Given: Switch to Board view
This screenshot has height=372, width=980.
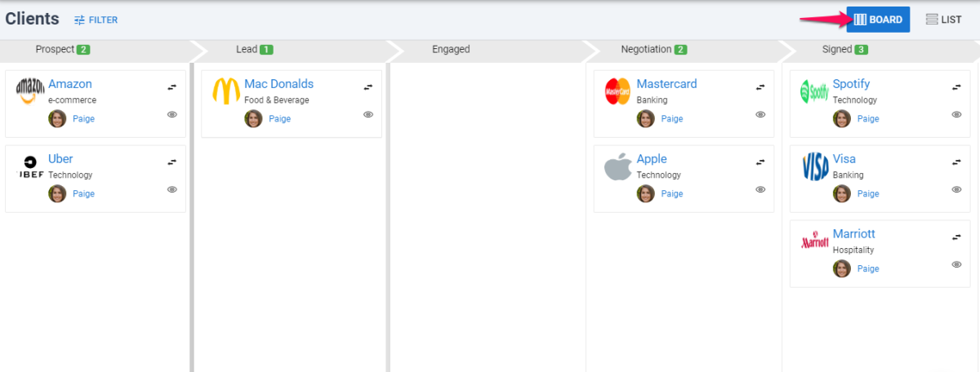Looking at the screenshot, I should (x=878, y=20).
